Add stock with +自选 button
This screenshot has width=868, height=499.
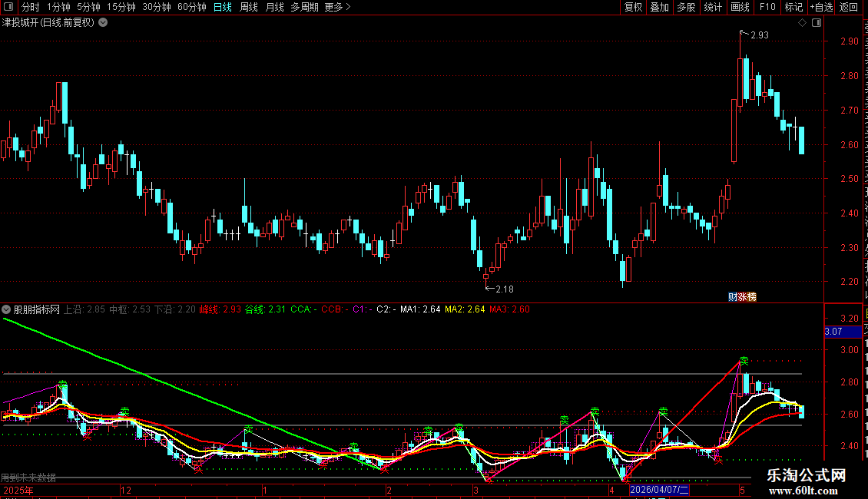point(821,7)
